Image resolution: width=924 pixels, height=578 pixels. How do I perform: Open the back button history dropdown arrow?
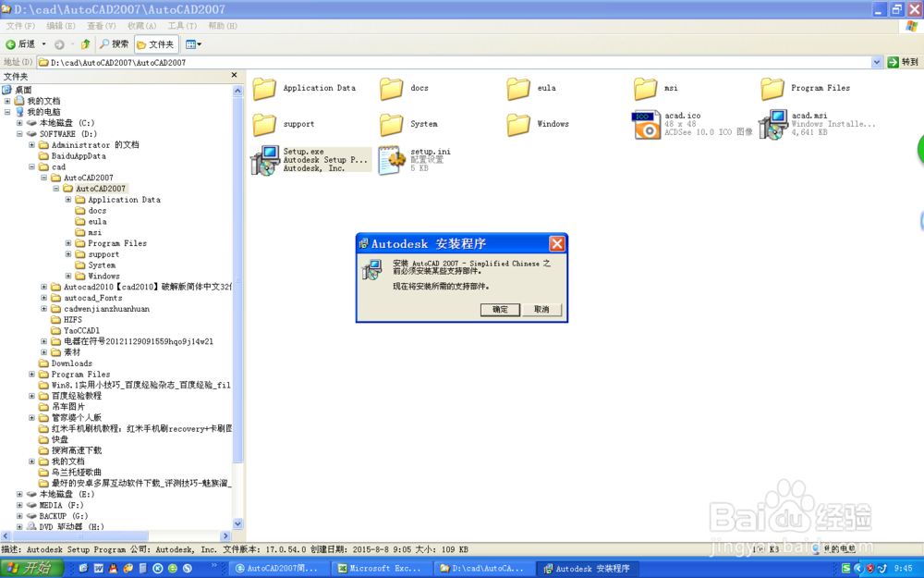click(43, 44)
